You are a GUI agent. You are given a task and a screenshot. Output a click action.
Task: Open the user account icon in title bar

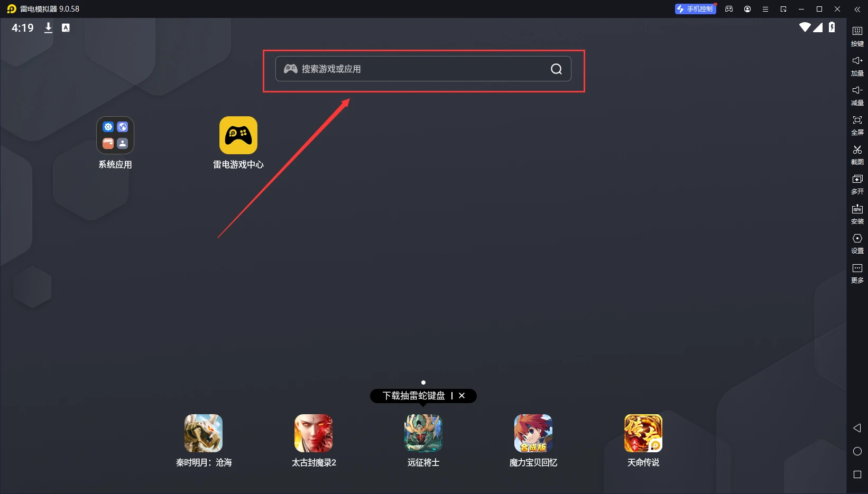pos(747,9)
